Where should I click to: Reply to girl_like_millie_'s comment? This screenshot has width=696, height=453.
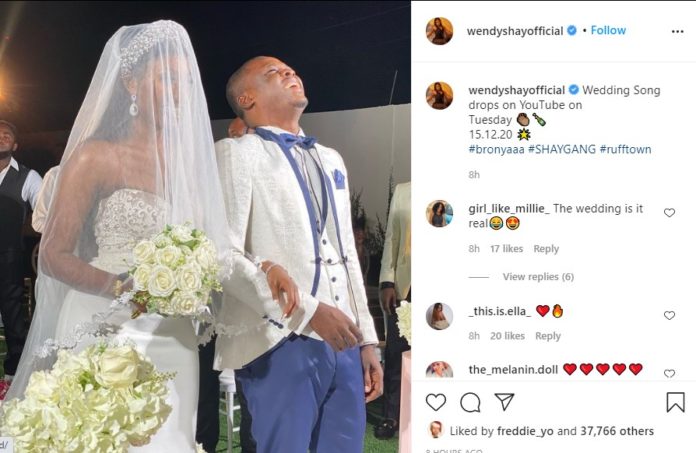click(x=546, y=249)
